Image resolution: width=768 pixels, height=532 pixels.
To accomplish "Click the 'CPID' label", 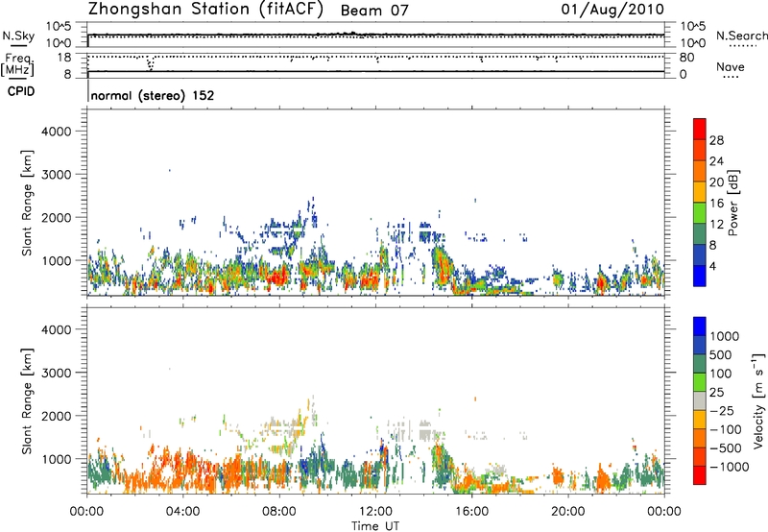I will [21, 91].
